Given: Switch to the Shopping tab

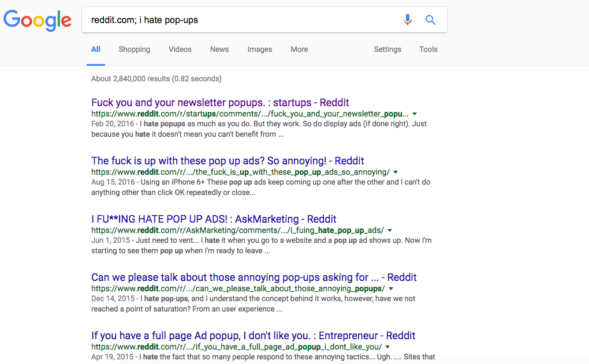Looking at the screenshot, I should point(134,50).
